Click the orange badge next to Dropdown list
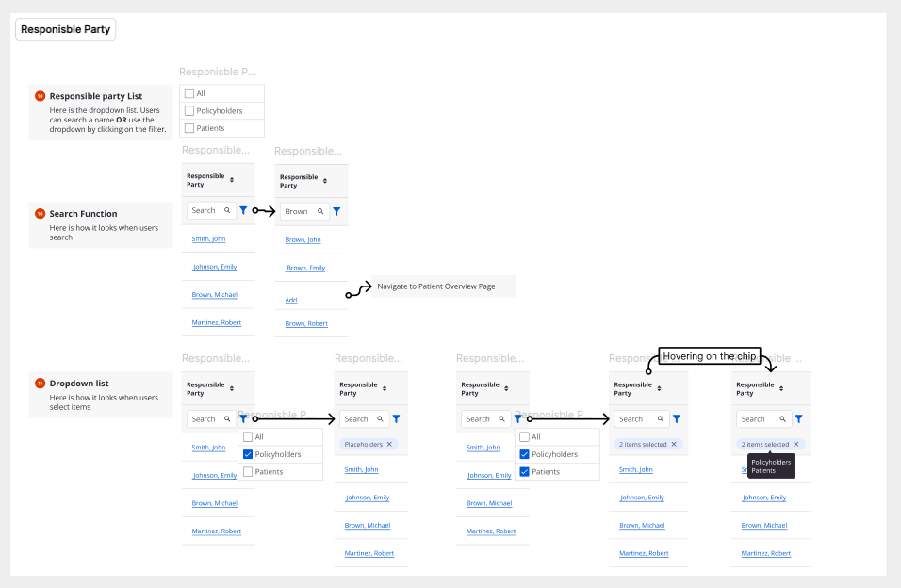901x588 pixels. click(40, 384)
